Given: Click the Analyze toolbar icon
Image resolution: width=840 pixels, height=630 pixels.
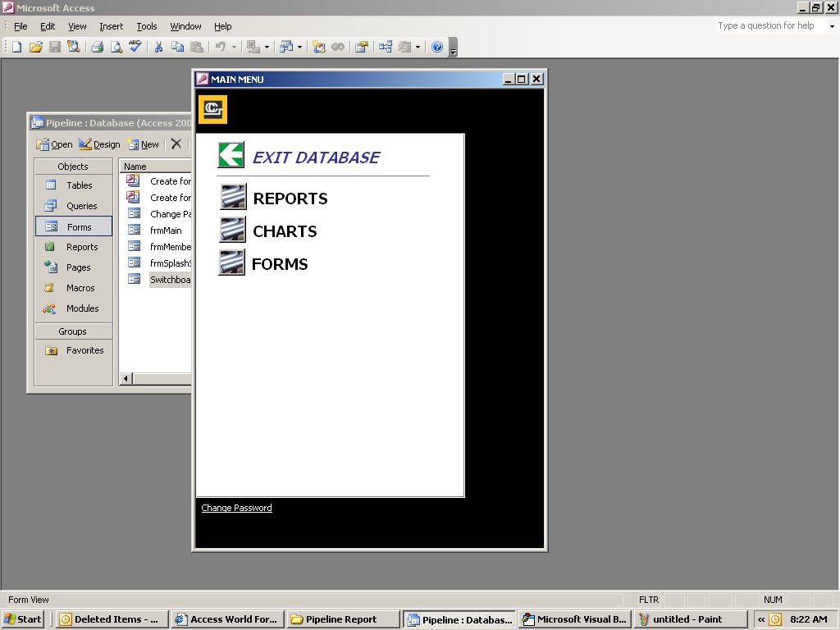Looking at the screenshot, I should click(x=286, y=47).
